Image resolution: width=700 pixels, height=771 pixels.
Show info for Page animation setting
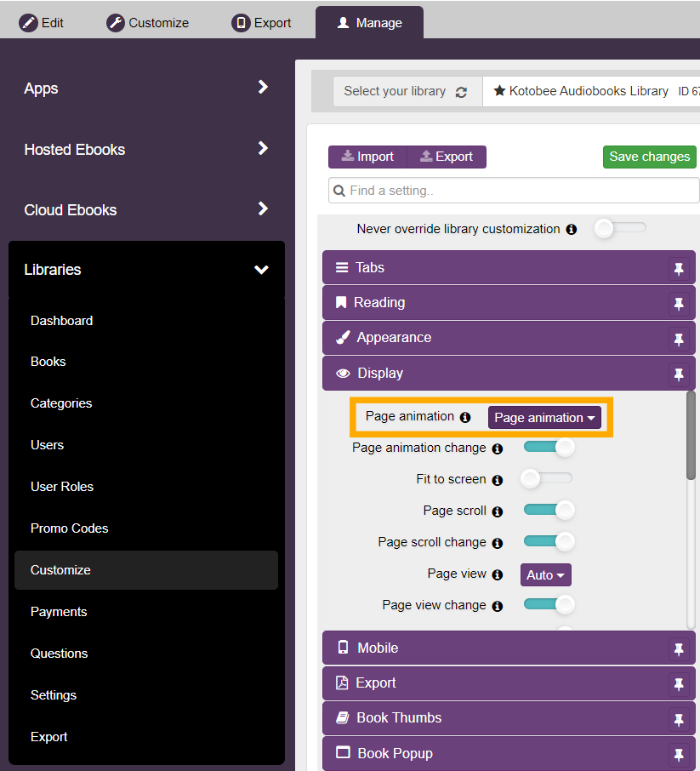tap(465, 418)
